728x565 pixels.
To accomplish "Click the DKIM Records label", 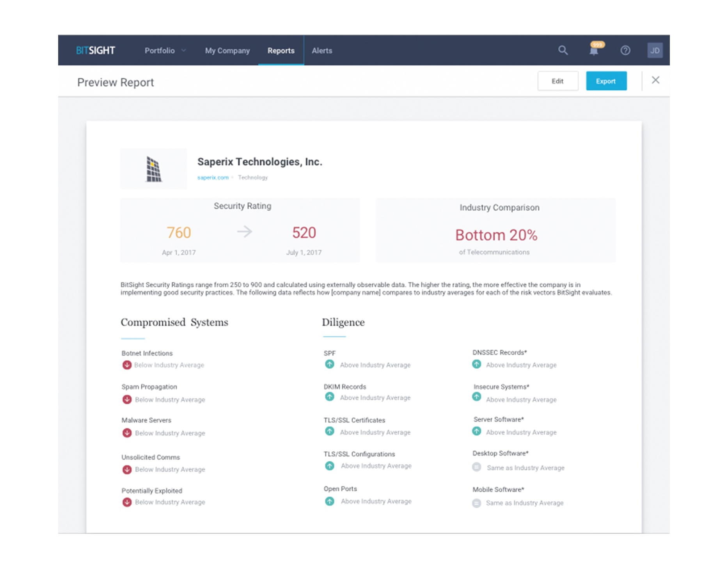I will click(345, 387).
